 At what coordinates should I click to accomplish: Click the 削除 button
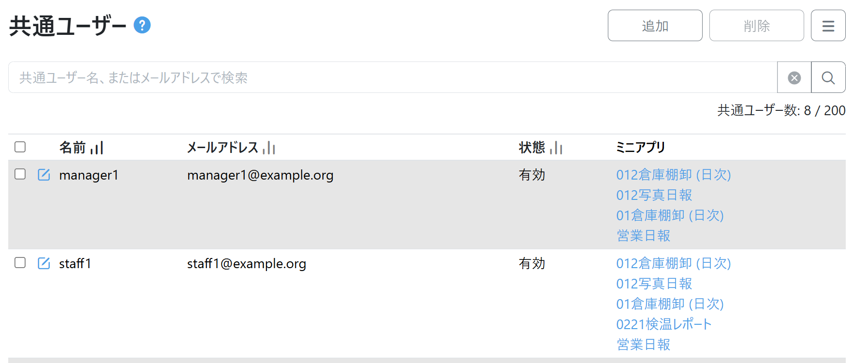[x=756, y=26]
